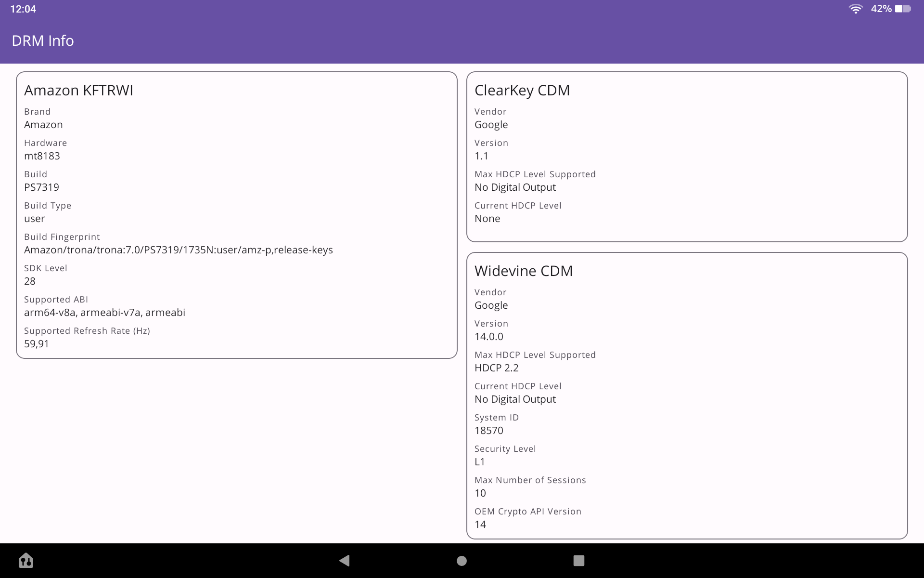Tap the DRM Info app title
The width and height of the screenshot is (924, 578).
tap(43, 41)
